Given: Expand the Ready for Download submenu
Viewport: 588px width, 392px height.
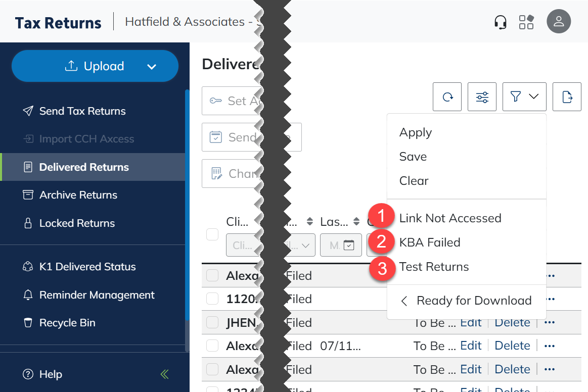Looking at the screenshot, I should pos(467,301).
